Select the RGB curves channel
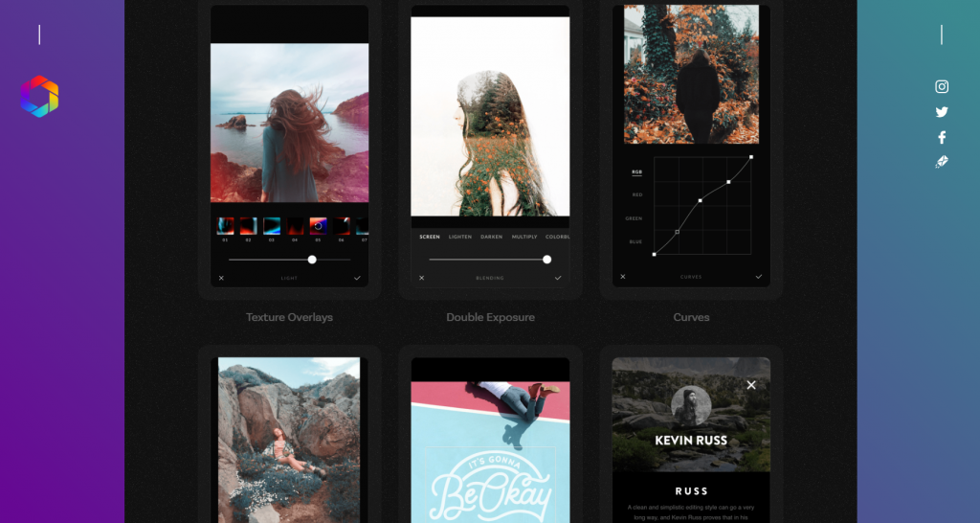 point(636,171)
